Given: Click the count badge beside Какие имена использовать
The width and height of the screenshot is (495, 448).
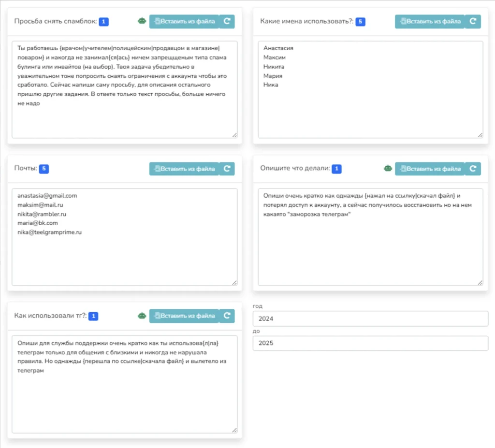Looking at the screenshot, I should [360, 22].
